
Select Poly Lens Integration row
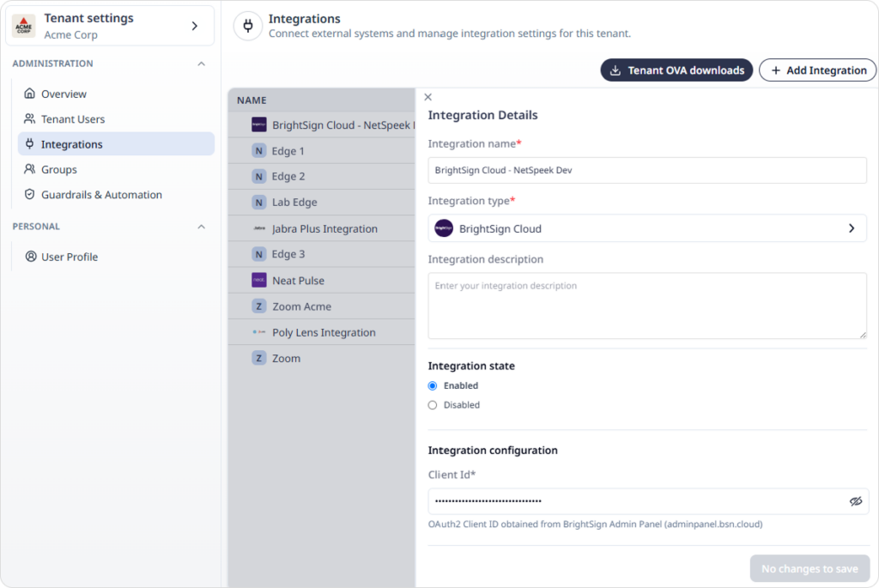[322, 332]
